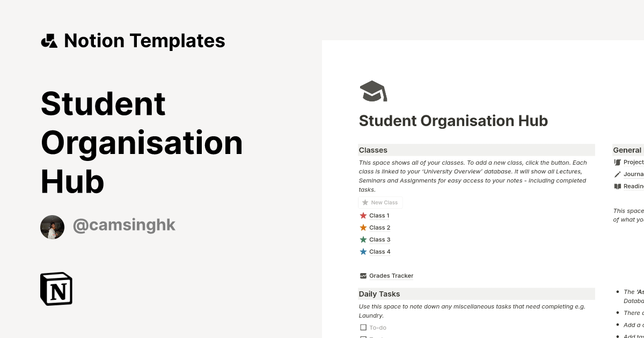Screen dimensions: 644x338
Task: Select the red star icon beside Class 1
Action: 363,215
